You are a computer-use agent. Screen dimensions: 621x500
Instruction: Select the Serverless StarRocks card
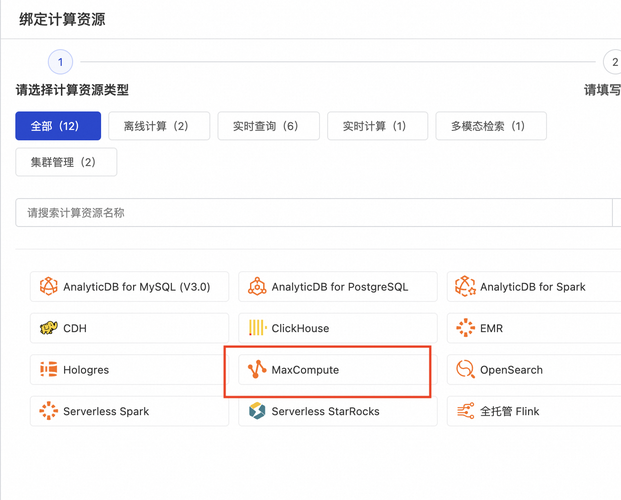pyautogui.click(x=338, y=411)
